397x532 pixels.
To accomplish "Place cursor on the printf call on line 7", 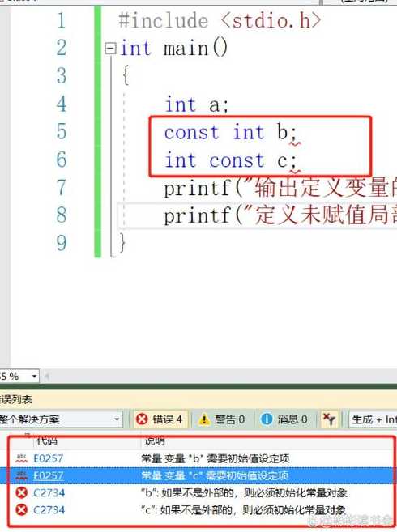I will [x=280, y=188].
